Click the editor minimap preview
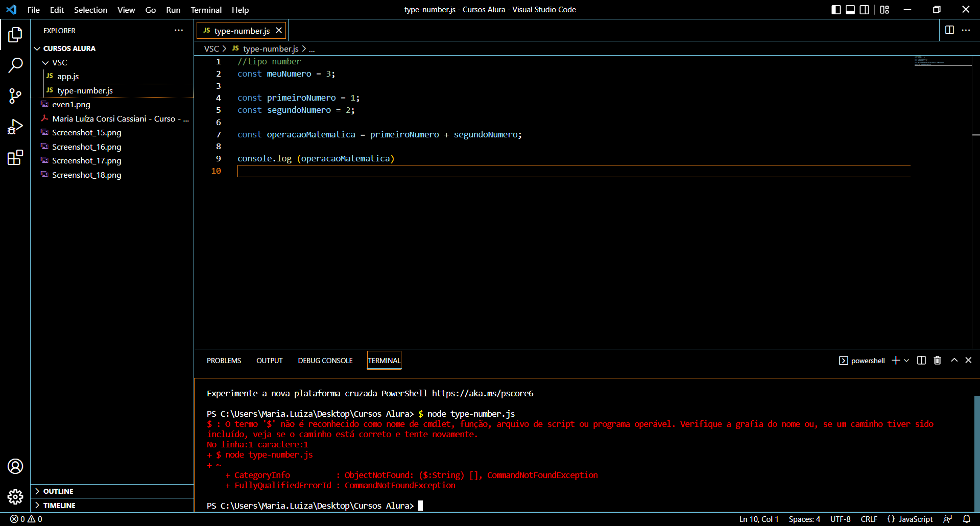 tap(943, 61)
